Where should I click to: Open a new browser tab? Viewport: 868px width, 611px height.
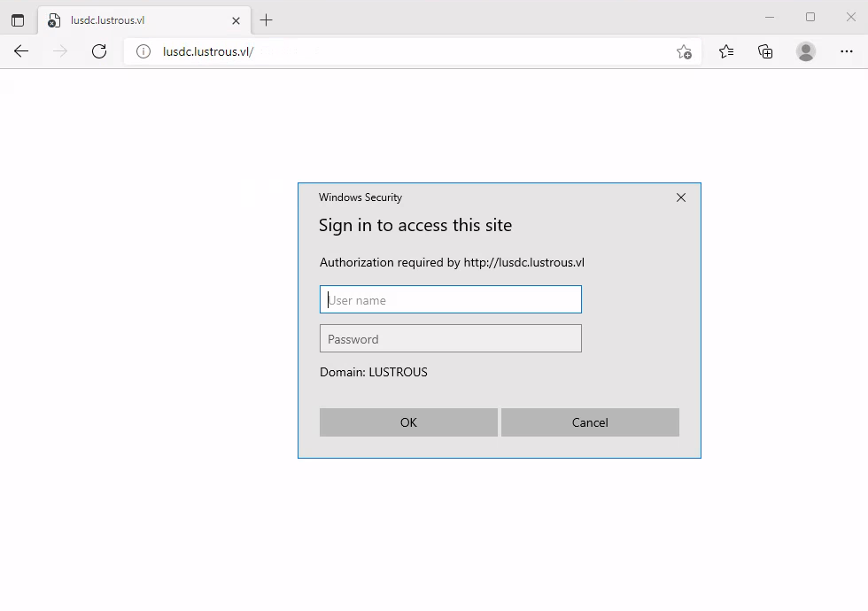267,20
